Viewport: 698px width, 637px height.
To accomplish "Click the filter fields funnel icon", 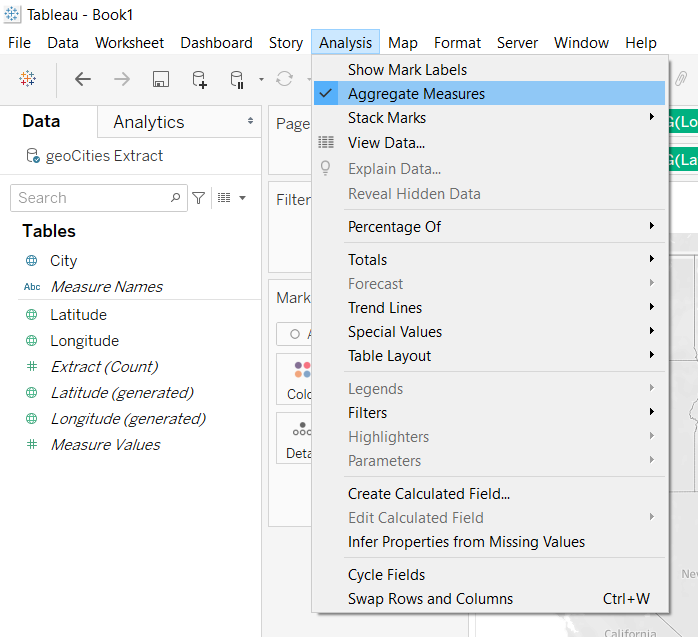I will coord(199,198).
